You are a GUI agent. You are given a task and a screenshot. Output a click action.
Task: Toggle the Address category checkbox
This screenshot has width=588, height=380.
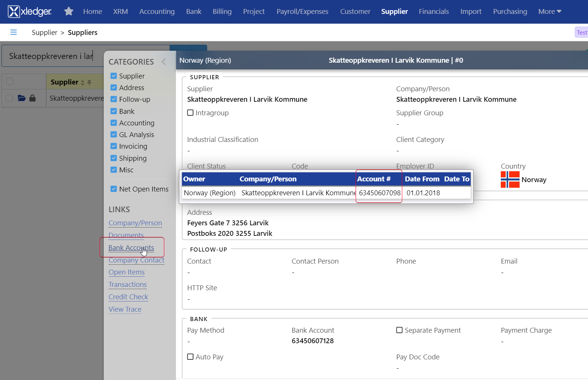(x=114, y=87)
